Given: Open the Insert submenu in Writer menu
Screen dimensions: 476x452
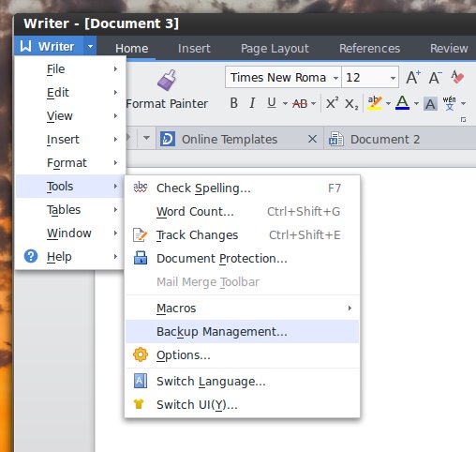Looking at the screenshot, I should (x=70, y=140).
